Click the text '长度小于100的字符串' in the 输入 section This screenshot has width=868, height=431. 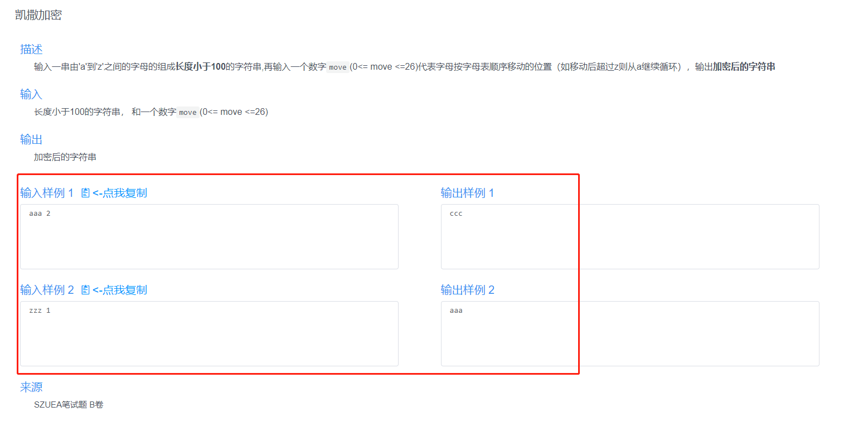77,112
